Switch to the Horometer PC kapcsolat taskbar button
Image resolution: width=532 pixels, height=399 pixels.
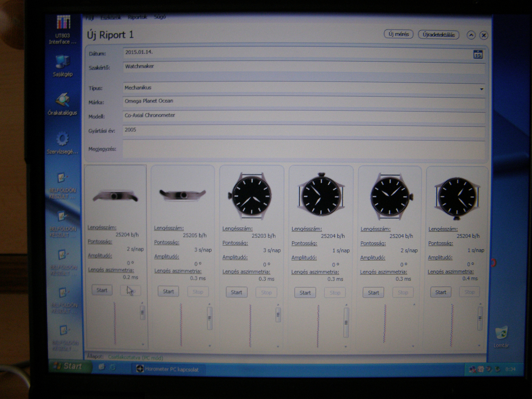[x=169, y=369]
